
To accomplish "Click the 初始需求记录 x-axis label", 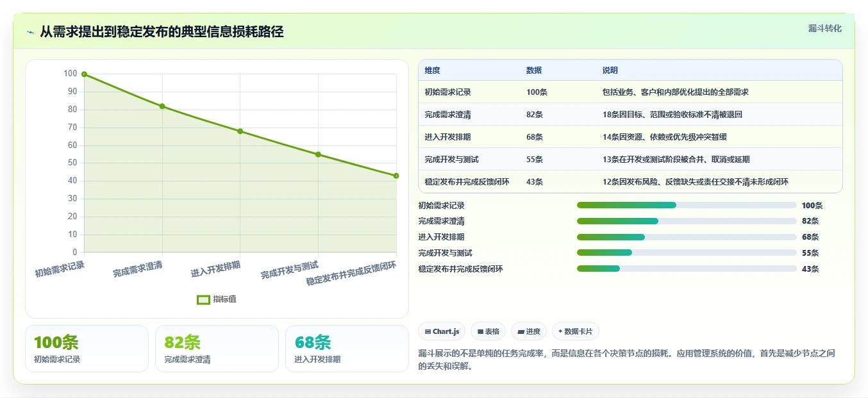I will coord(60,269).
